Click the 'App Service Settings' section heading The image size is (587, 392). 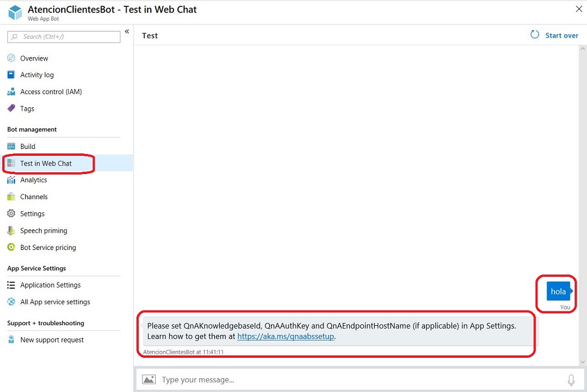(37, 268)
